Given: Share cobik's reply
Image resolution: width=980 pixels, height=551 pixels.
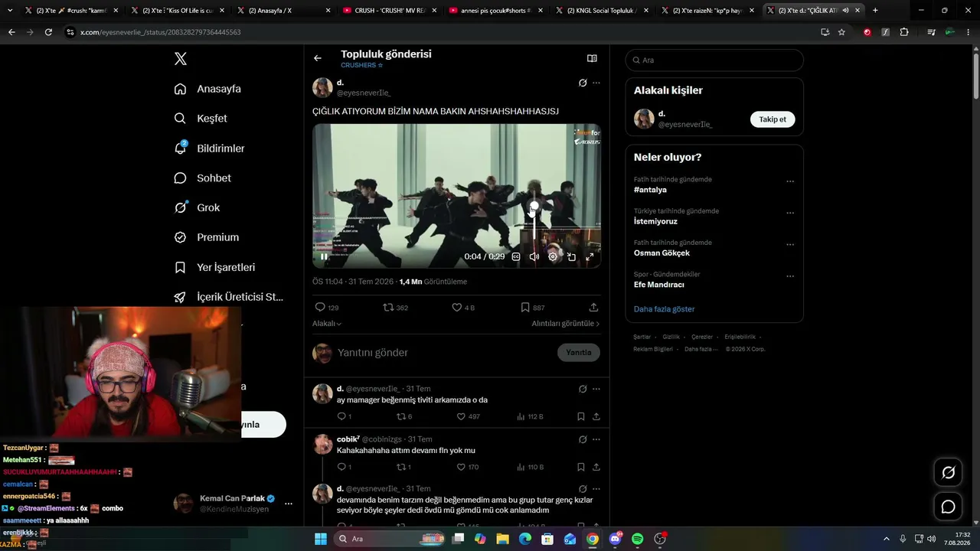Looking at the screenshot, I should click(596, 467).
